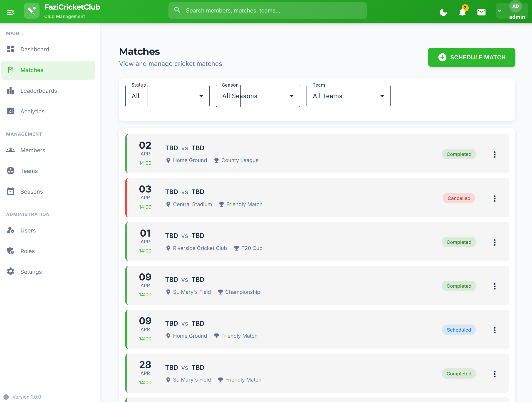Click the Version 1.0.0 info icon
The width and height of the screenshot is (532, 402).
pyautogui.click(x=6, y=397)
